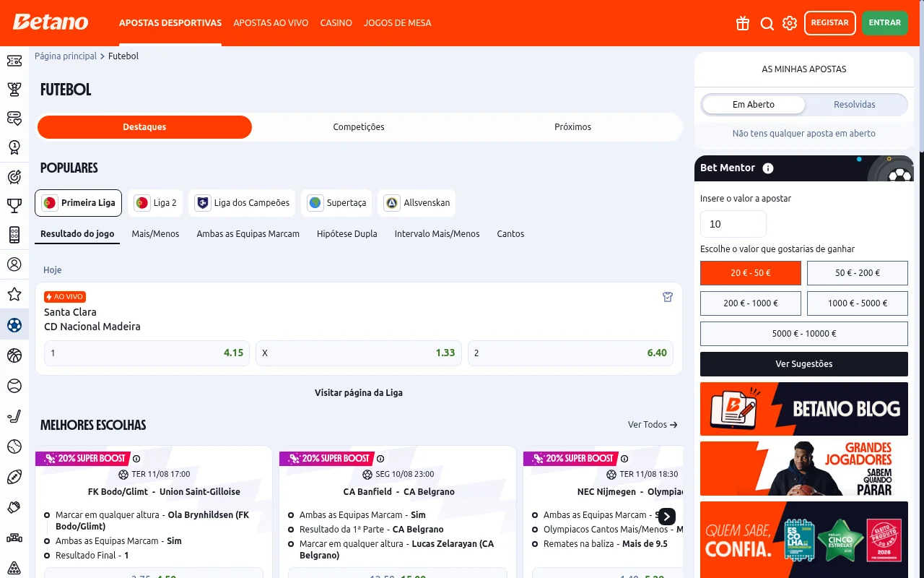Image resolution: width=924 pixels, height=578 pixels.
Task: Select the Liga dos Campeões chip
Action: click(242, 203)
